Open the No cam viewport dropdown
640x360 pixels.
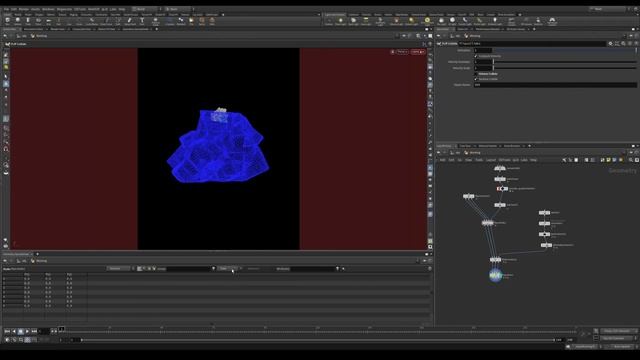[x=418, y=52]
